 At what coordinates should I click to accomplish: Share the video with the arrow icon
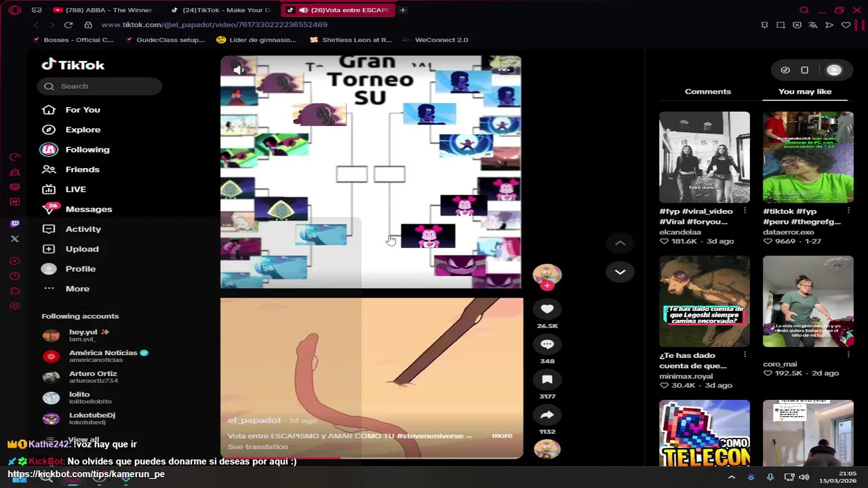[547, 415]
